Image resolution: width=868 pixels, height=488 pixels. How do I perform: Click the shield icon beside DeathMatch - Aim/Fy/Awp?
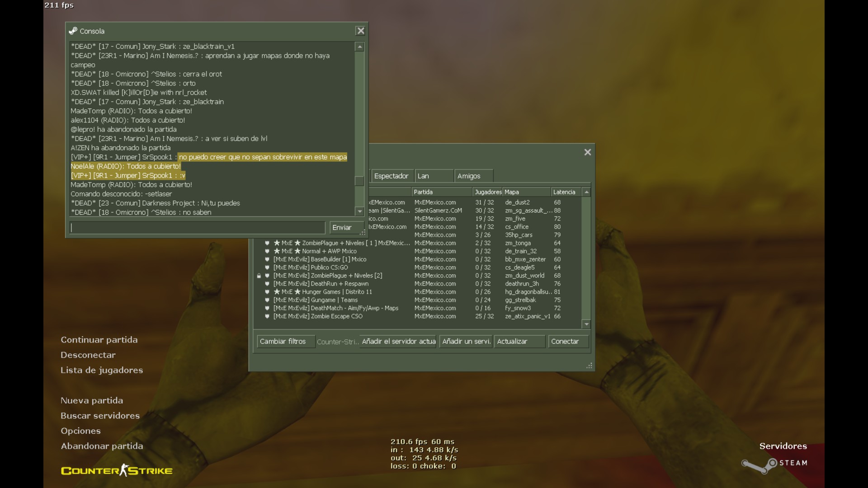pyautogui.click(x=267, y=308)
